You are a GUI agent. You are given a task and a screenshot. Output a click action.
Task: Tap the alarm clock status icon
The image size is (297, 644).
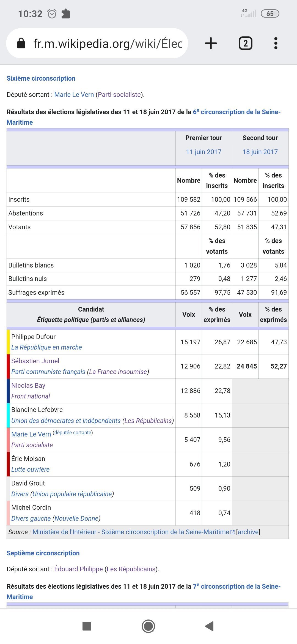coord(52,14)
